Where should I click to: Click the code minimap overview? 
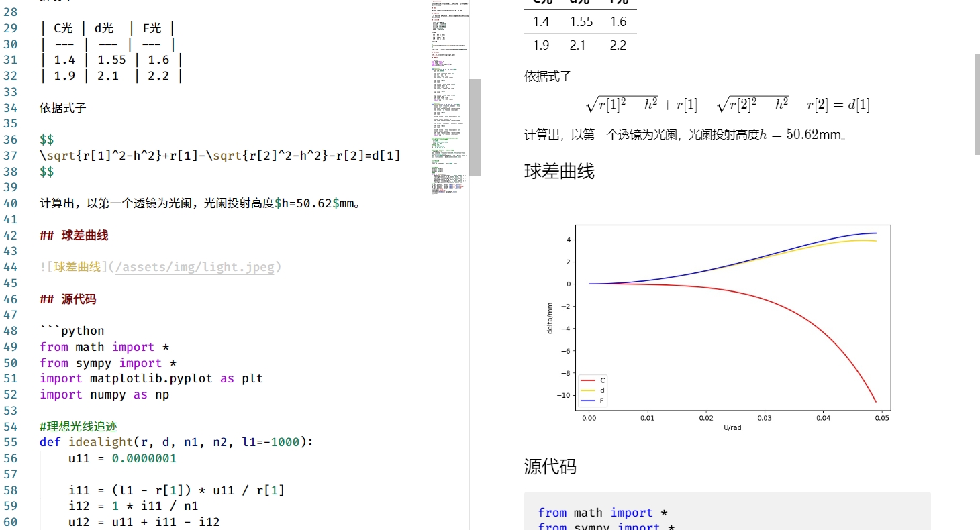point(449,97)
